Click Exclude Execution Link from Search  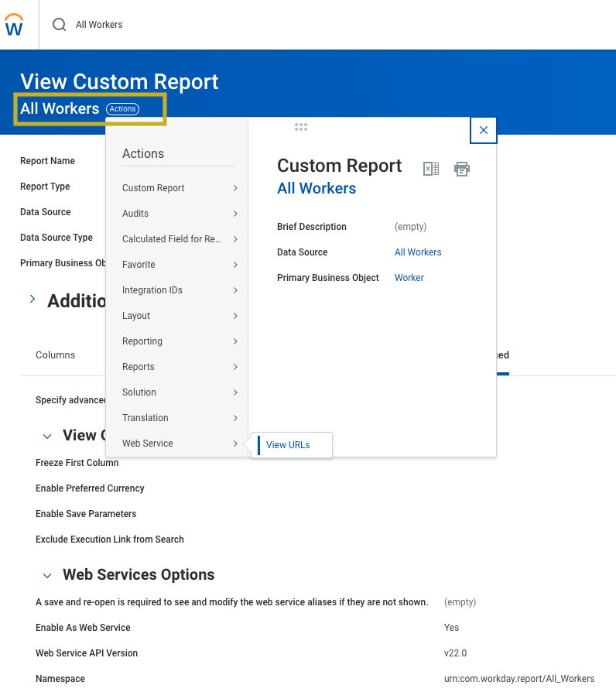110,540
